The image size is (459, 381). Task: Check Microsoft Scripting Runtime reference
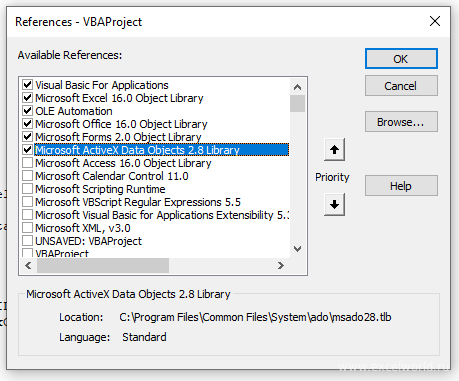(27, 189)
